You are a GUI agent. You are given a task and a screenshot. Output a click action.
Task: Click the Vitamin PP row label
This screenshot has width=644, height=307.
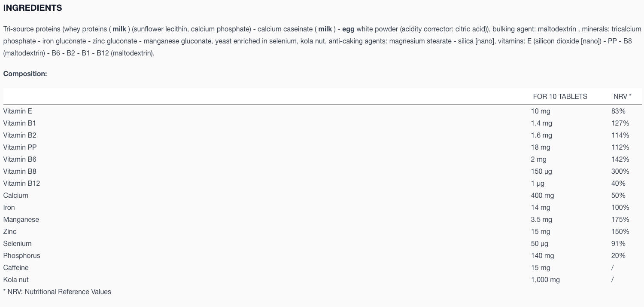pos(20,147)
